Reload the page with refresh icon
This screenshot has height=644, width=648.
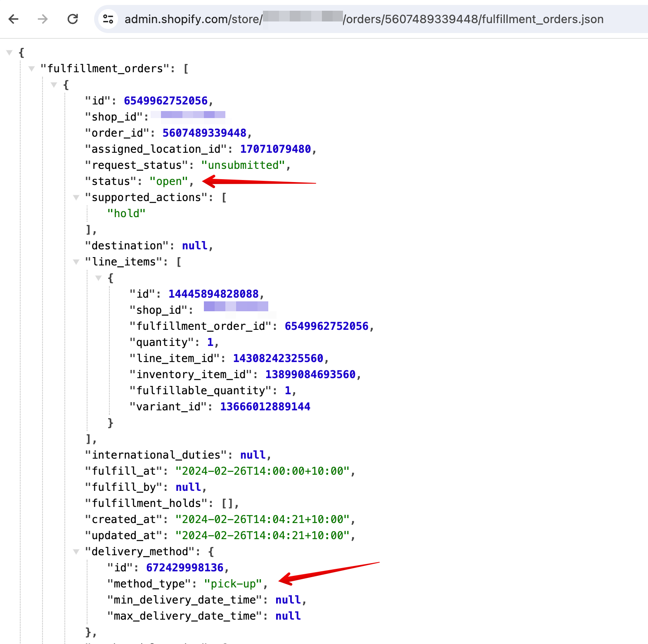(73, 19)
